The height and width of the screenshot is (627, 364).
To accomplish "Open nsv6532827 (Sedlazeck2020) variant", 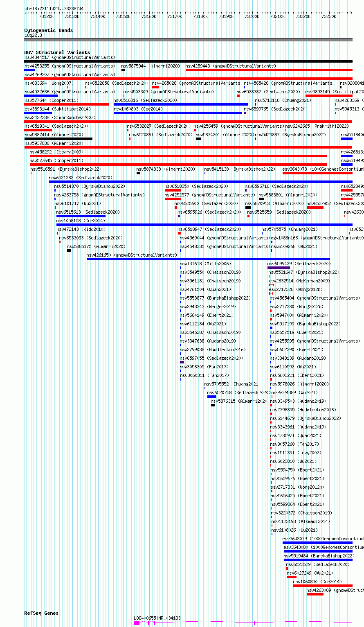I will (x=159, y=126).
